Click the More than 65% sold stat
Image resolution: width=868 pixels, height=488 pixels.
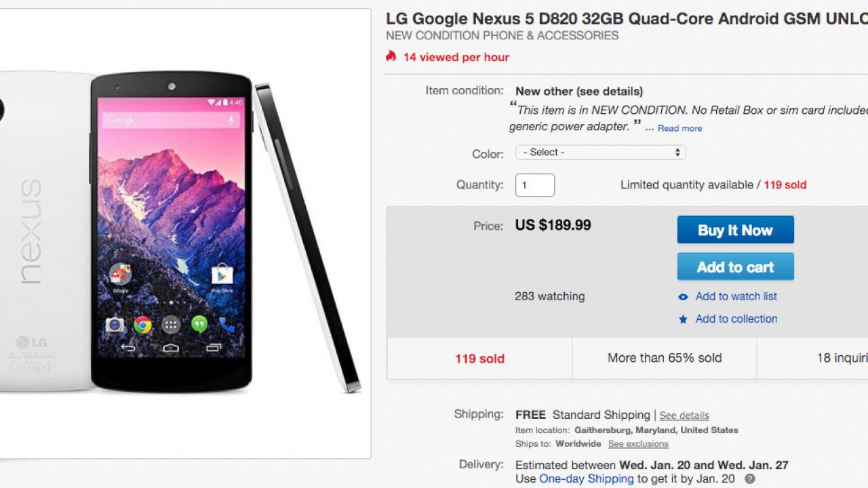[665, 358]
